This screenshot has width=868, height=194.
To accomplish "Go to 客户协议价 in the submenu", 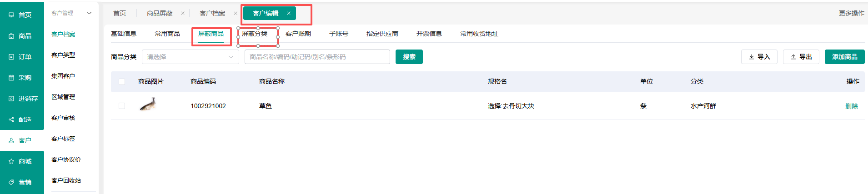I will 66,159.
